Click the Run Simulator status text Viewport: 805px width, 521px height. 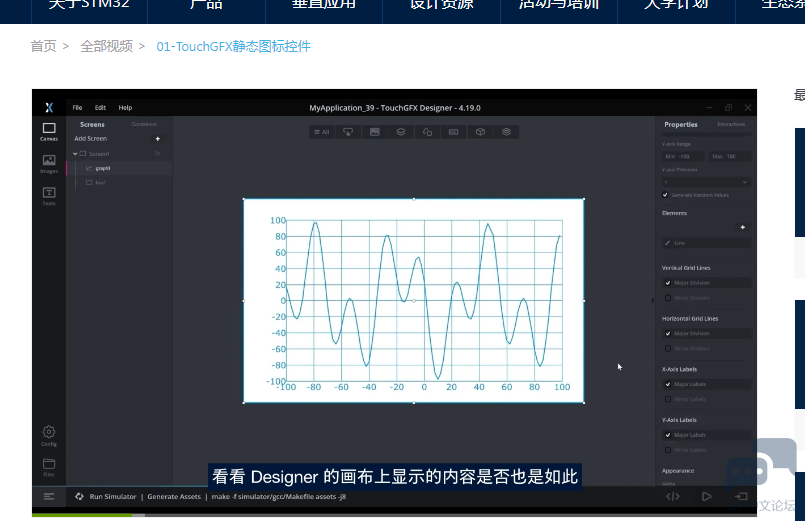(113, 496)
